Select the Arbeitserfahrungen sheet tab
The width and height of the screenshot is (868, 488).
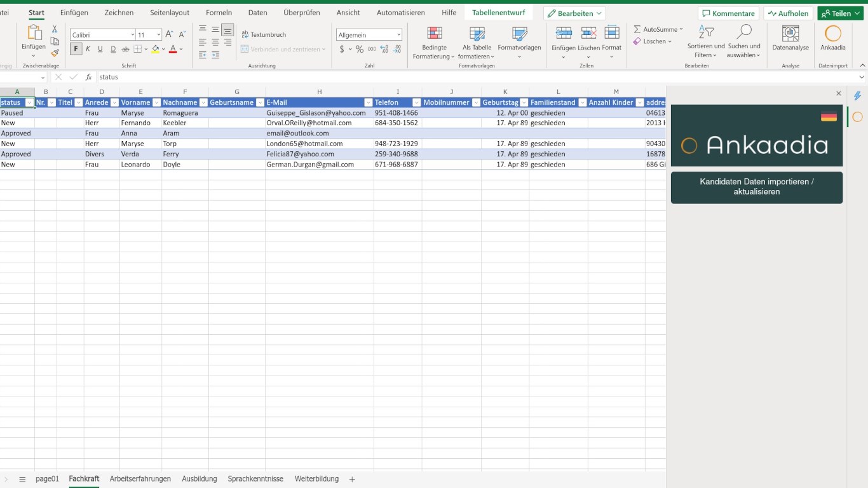coord(140,479)
